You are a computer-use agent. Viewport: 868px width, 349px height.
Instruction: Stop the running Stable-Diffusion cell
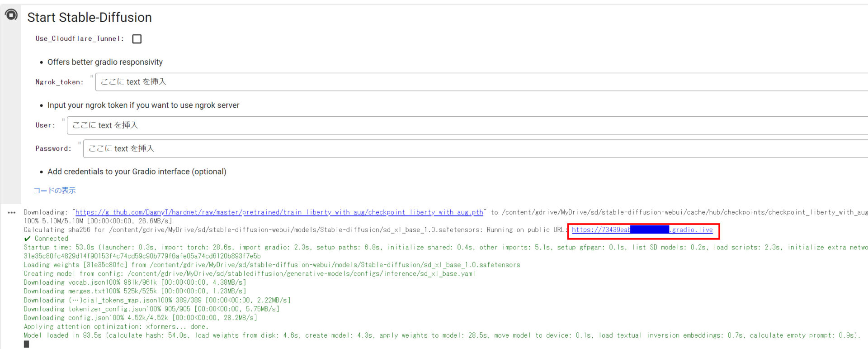tap(11, 15)
